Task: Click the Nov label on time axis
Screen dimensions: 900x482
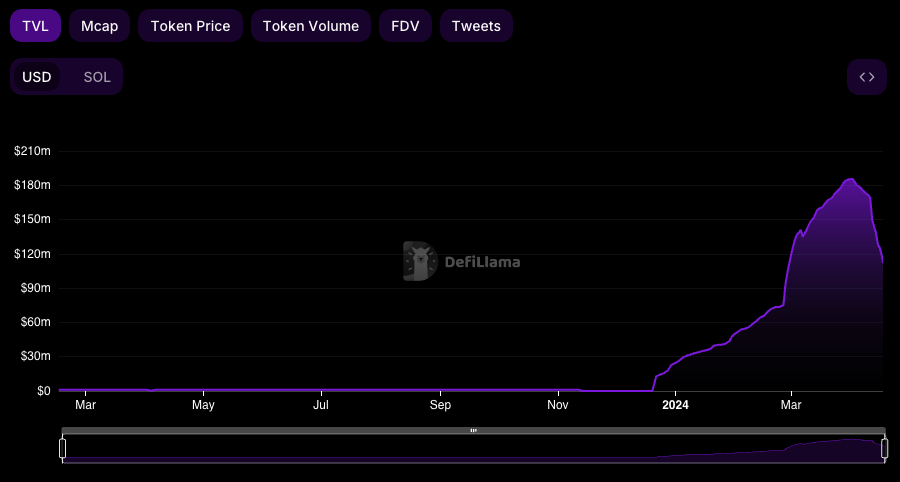Action: tap(558, 405)
